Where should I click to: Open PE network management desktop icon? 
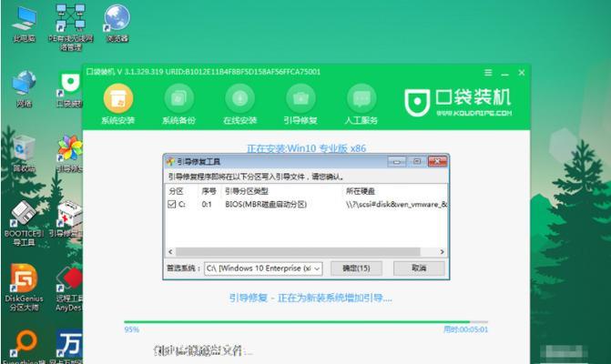click(x=70, y=27)
